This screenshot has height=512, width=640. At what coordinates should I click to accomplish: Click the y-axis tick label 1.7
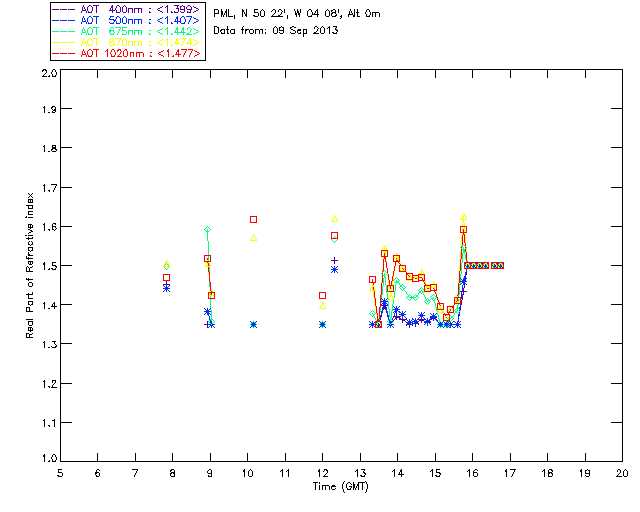coord(49,188)
